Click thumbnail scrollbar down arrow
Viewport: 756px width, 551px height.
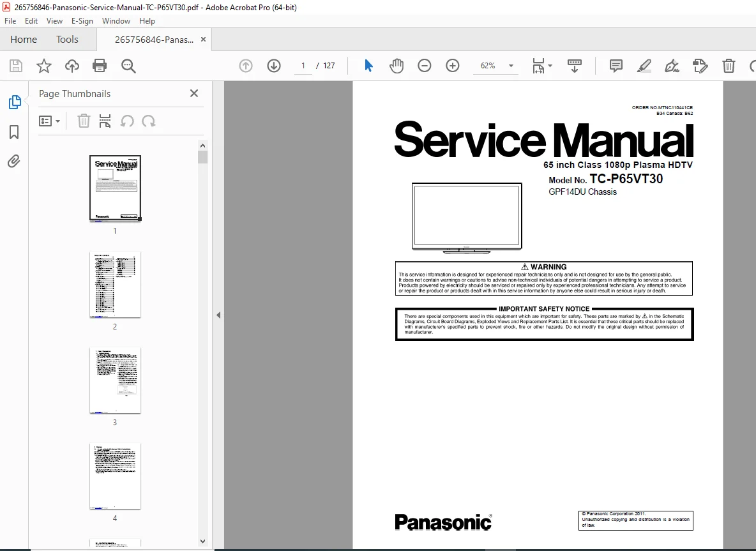tap(202, 541)
